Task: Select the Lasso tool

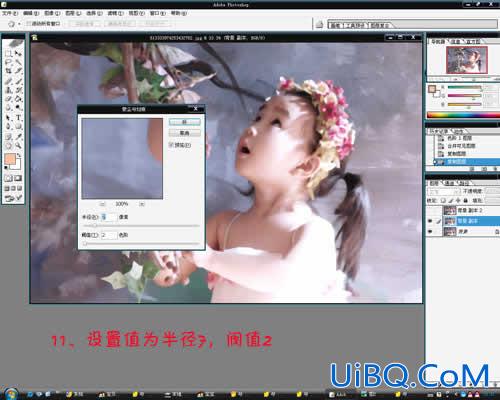Action: click(9, 62)
